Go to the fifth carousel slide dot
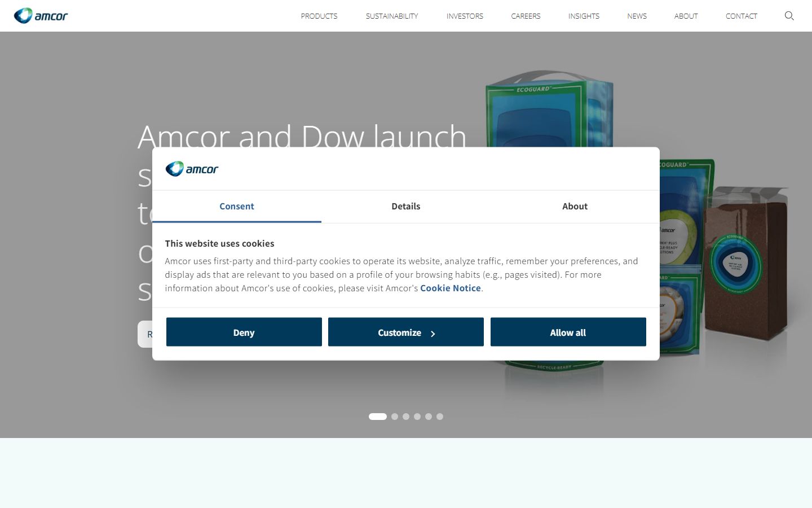The height and width of the screenshot is (508, 812). [x=429, y=417]
